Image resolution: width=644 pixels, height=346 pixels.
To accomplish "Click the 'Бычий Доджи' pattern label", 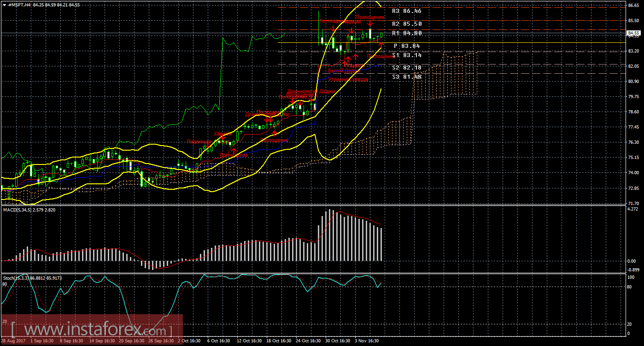I will coord(342,71).
